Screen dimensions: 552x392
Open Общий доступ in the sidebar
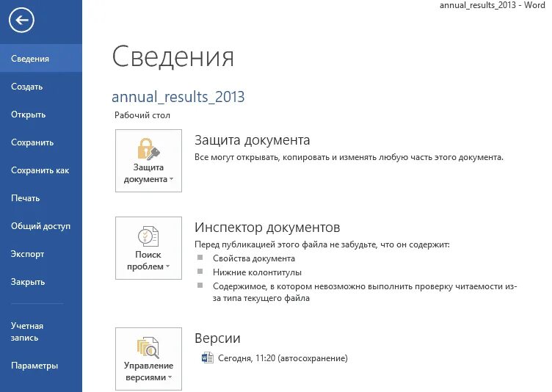41,226
